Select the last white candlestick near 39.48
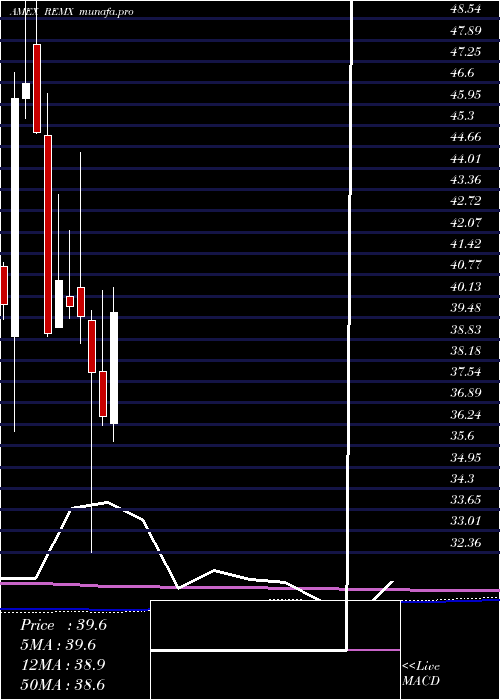The width and height of the screenshot is (500, 700). point(114,368)
